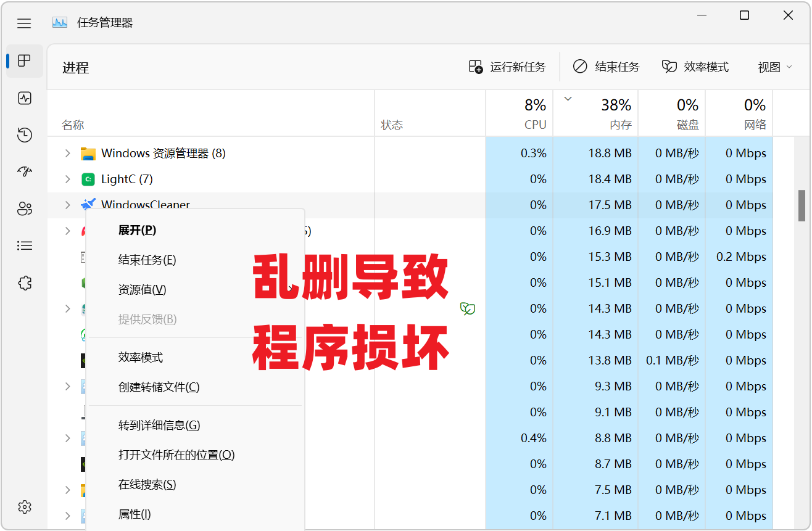812x531 pixels.
Task: Sort by 内存 column header
Action: tap(595, 113)
